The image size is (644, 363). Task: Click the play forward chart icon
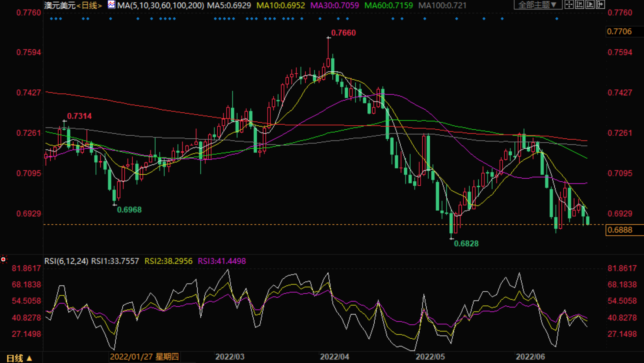tap(590, 5)
